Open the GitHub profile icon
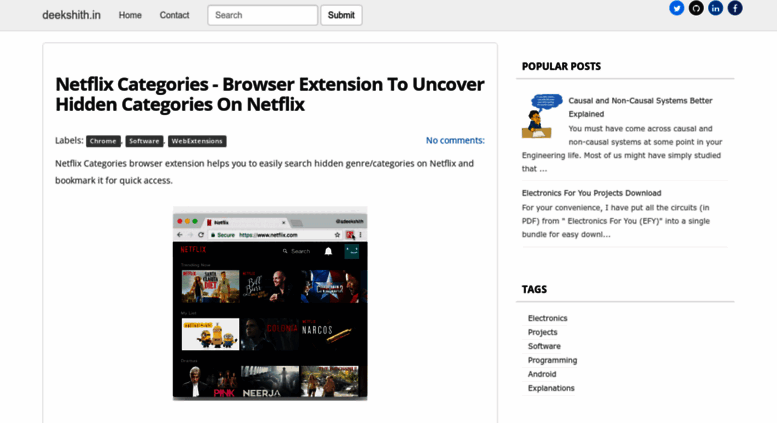Viewport: 777px width, 423px height. 696,8
